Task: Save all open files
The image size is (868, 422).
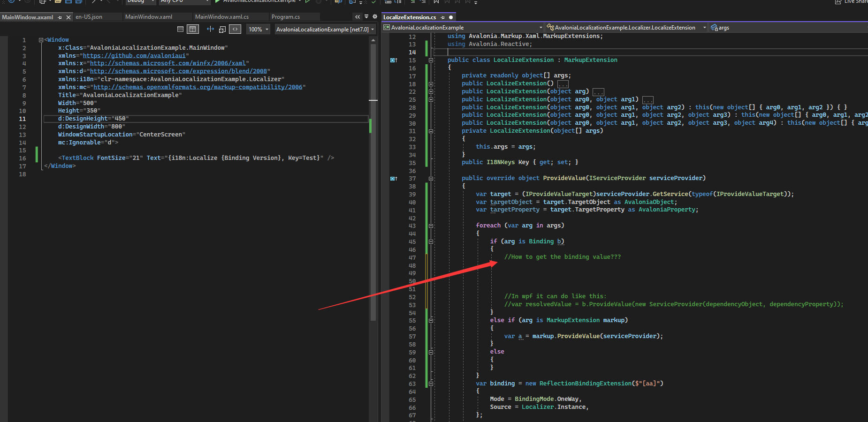Action: 78,2
